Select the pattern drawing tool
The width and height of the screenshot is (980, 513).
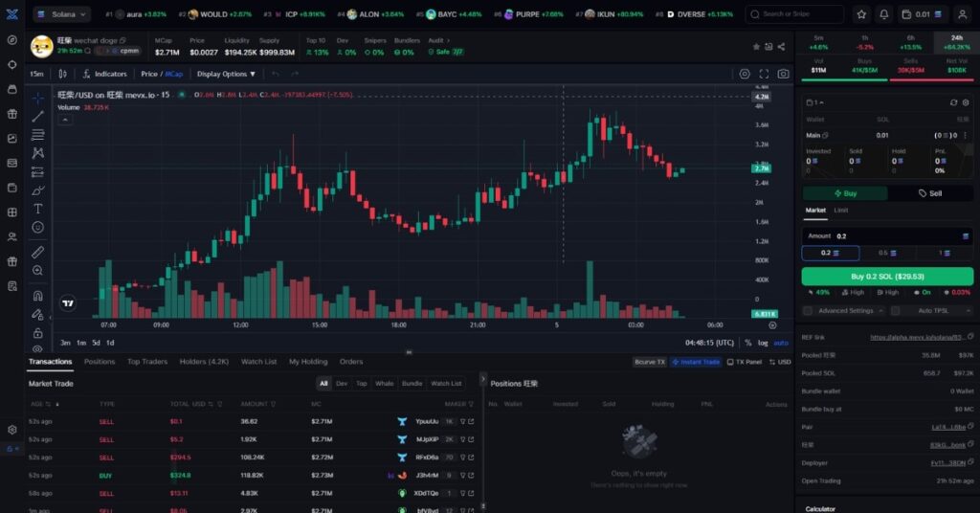[38, 153]
